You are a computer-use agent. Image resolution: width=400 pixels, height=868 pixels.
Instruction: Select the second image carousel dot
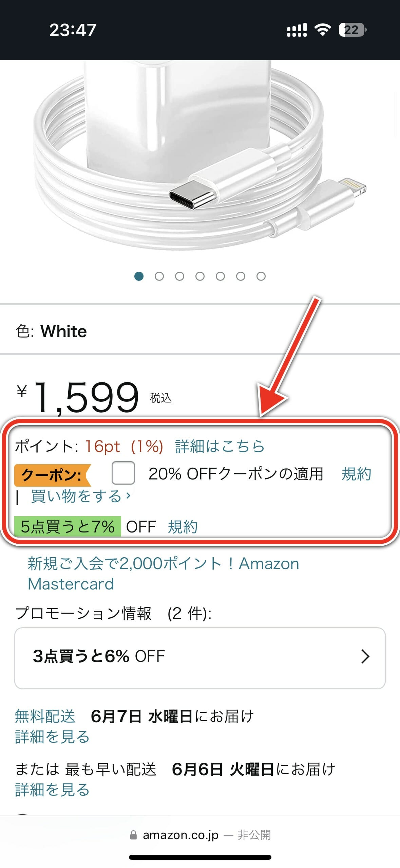tap(159, 276)
